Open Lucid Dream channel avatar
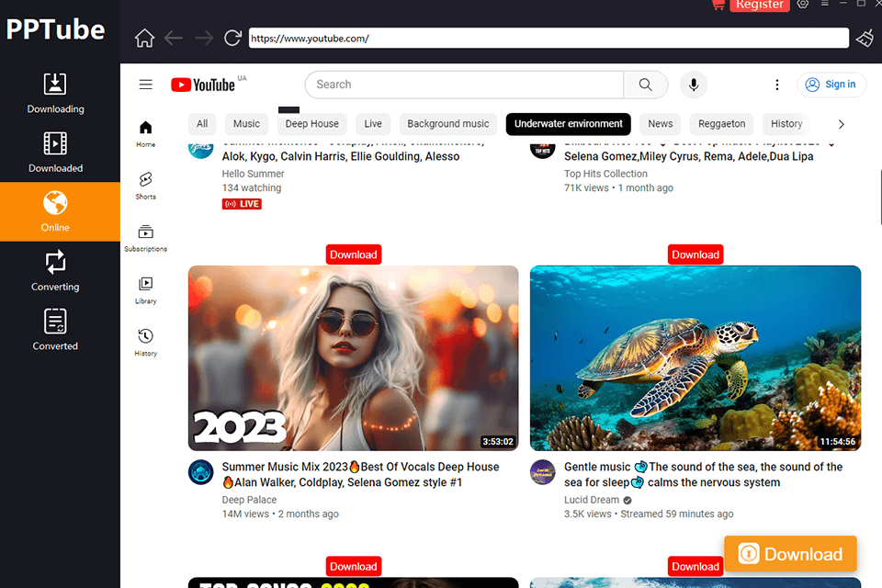Image resolution: width=882 pixels, height=588 pixels. click(543, 472)
